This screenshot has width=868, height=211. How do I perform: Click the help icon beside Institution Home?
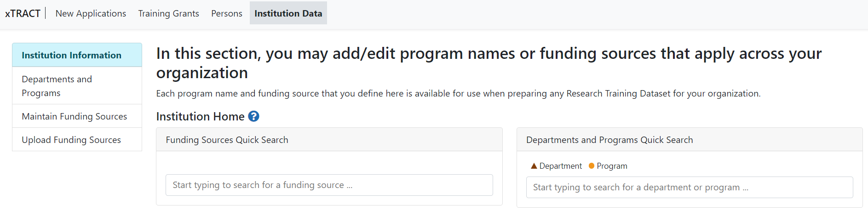(x=253, y=116)
